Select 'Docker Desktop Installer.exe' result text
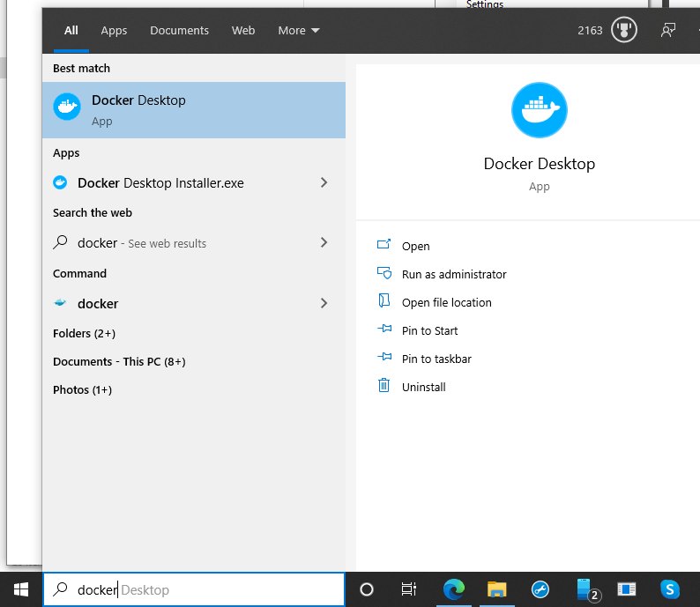 [x=160, y=183]
